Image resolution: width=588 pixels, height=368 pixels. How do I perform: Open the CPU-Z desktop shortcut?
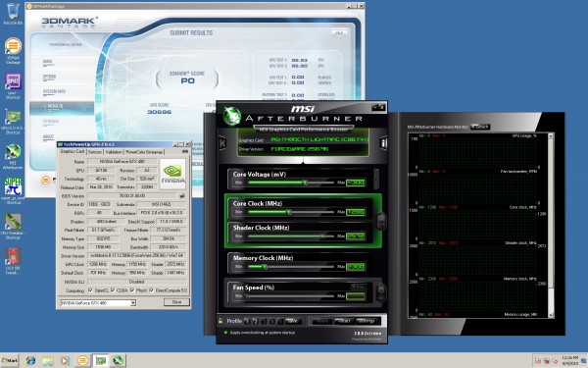[x=13, y=85]
